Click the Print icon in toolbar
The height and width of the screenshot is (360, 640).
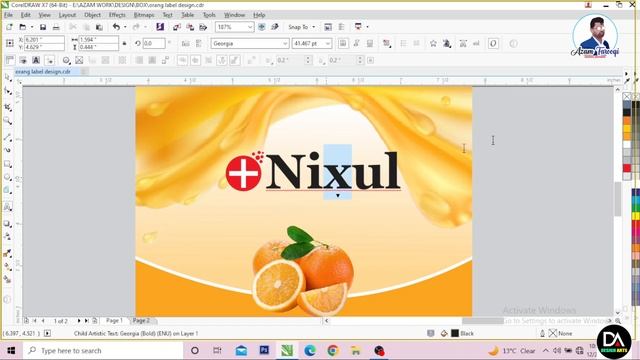(56, 27)
